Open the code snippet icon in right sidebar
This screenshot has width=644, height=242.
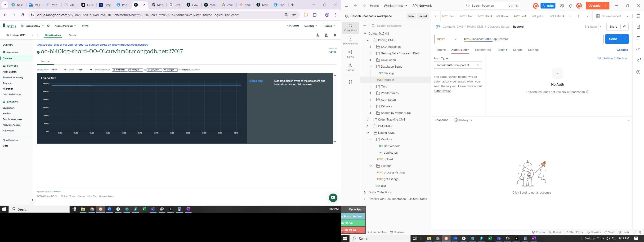[638, 50]
